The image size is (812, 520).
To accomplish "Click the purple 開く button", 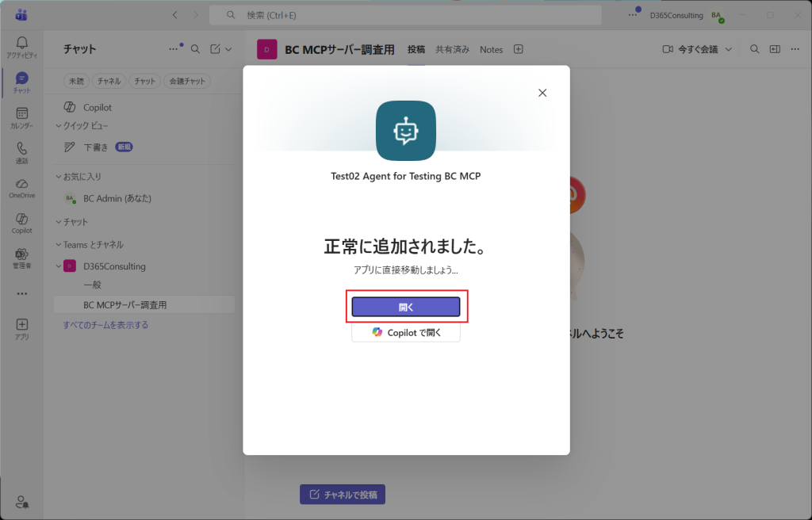I will pos(406,307).
